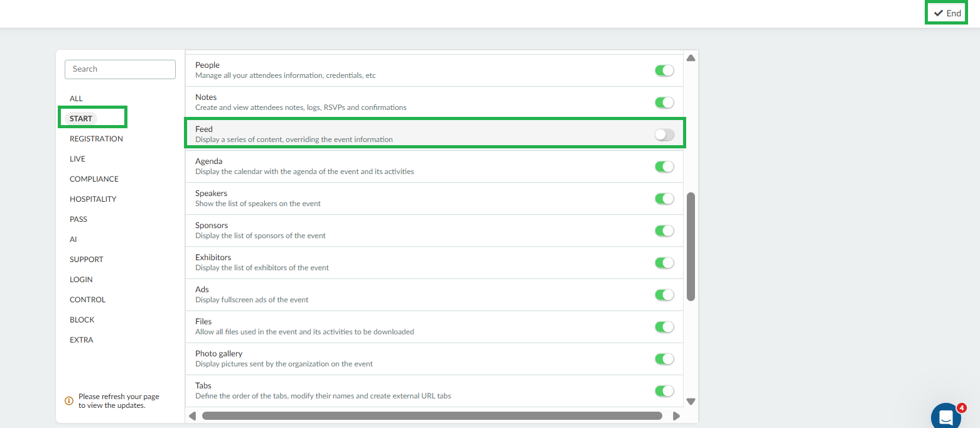
Task: Click the Agenda row title
Action: coord(209,161)
